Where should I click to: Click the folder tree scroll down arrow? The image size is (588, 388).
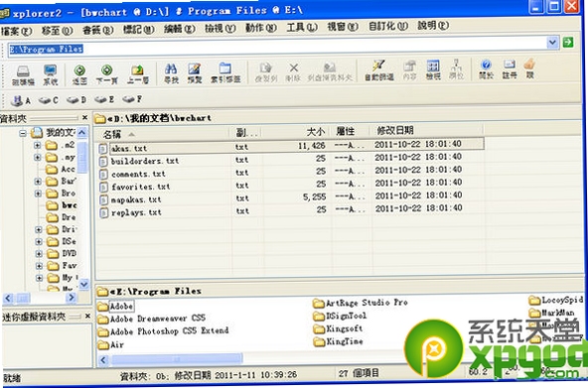[x=83, y=284]
